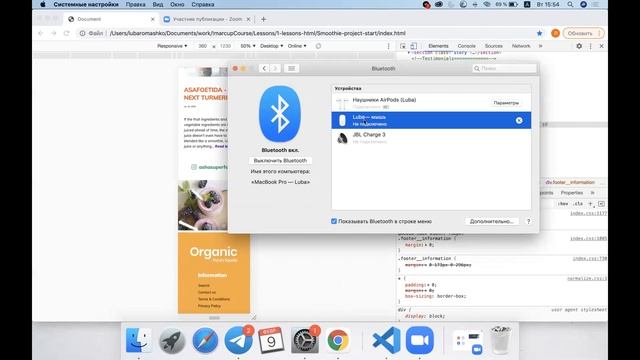Open Calendar from the Dock

pos(271,340)
